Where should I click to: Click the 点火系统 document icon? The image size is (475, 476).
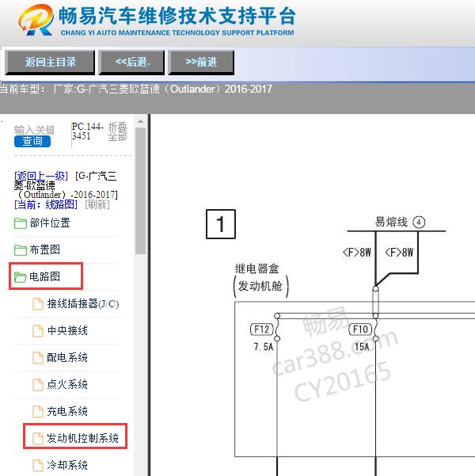pos(38,385)
